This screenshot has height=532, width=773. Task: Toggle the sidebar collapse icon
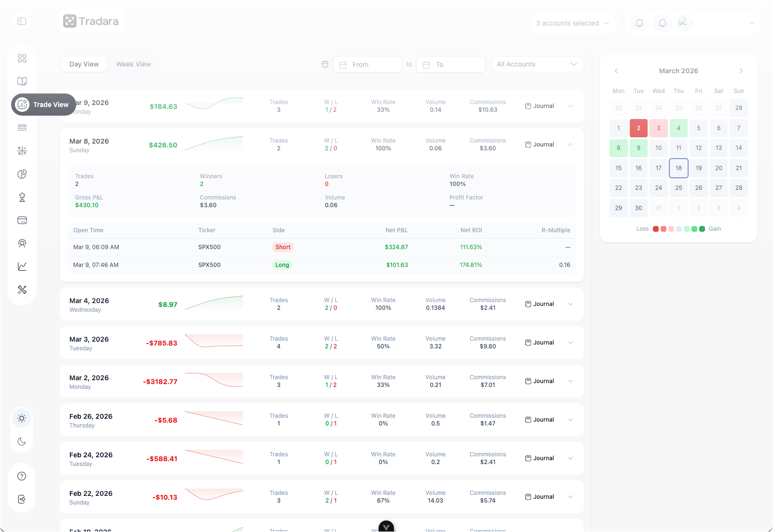tap(22, 21)
